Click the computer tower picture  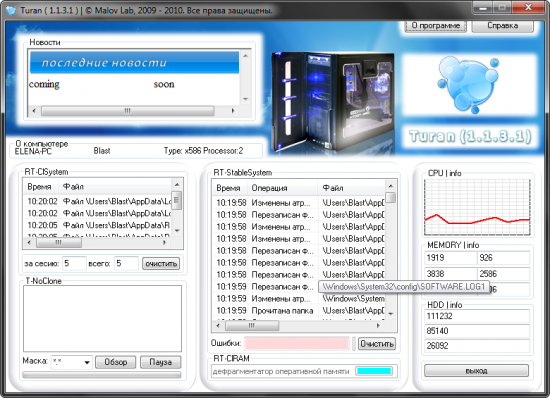click(333, 102)
